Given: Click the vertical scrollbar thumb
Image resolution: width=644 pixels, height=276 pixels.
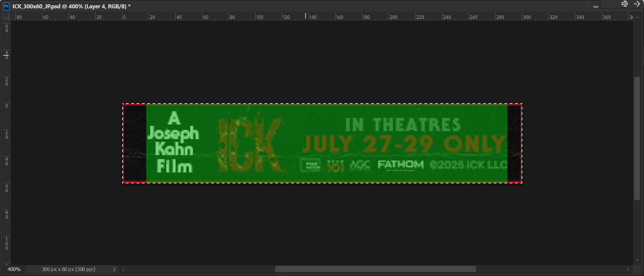Looking at the screenshot, I should 637,138.
